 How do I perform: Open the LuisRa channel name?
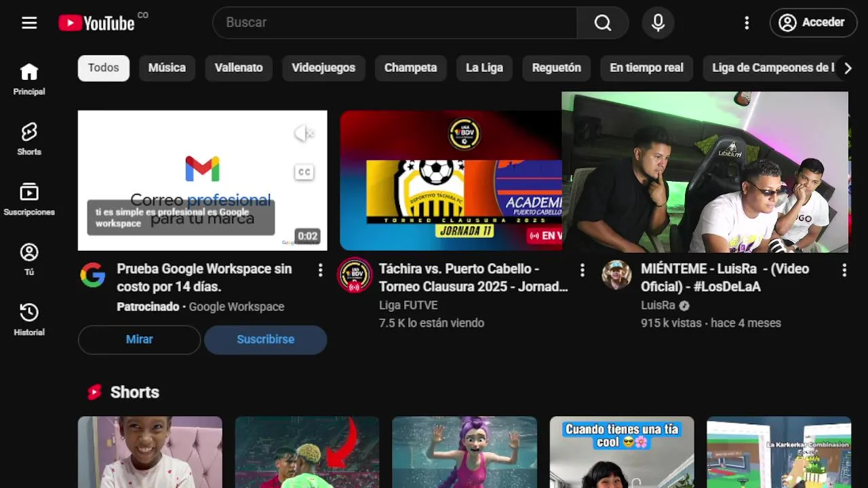(658, 306)
